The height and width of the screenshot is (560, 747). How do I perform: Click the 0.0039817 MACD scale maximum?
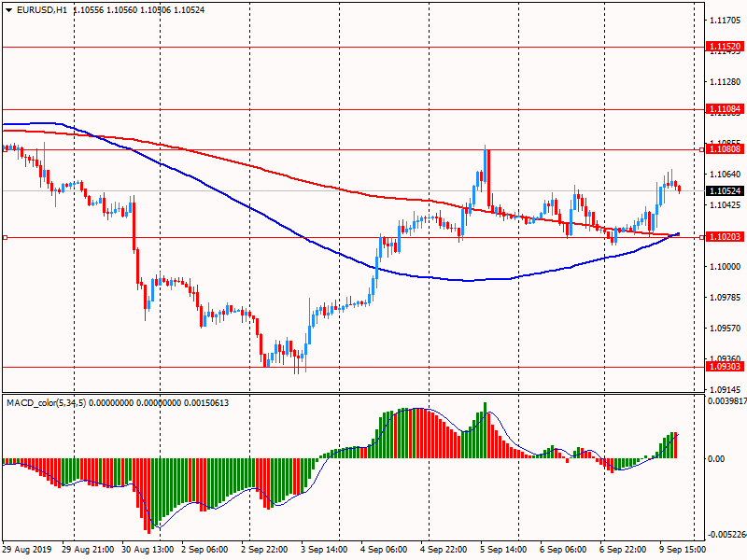[x=727, y=401]
